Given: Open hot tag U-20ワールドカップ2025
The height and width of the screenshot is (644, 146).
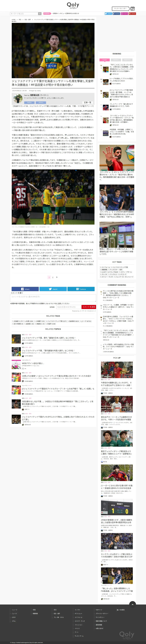Looking at the screenshot, I should 109,272.
